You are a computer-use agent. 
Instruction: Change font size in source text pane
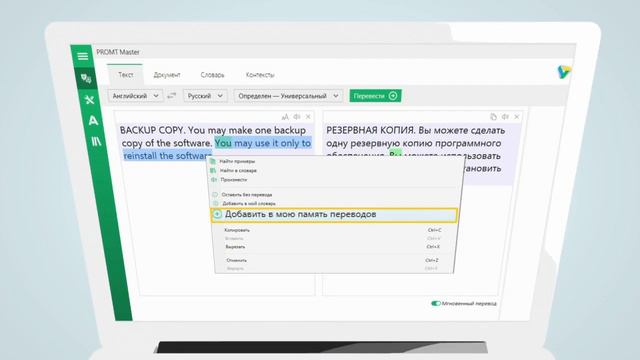285,117
